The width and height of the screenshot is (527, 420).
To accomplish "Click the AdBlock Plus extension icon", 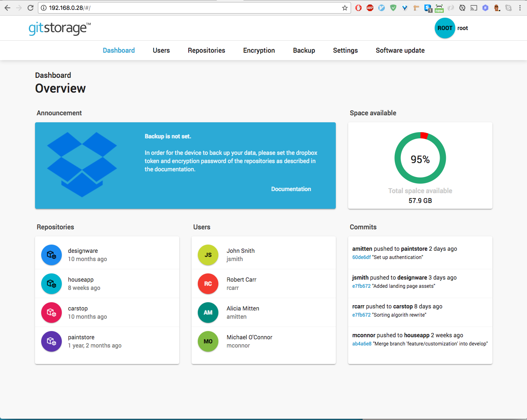I will (370, 7).
